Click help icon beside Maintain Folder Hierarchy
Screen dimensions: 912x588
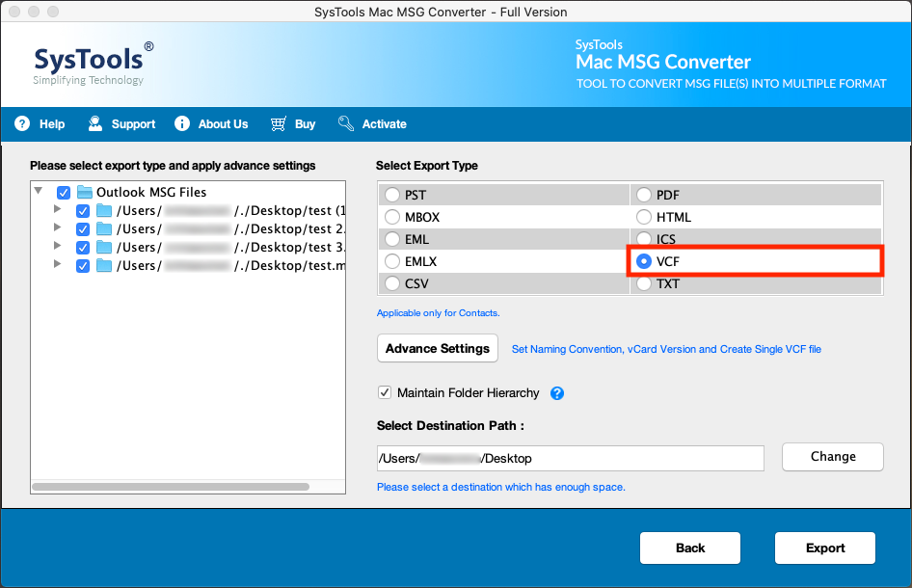(x=557, y=393)
